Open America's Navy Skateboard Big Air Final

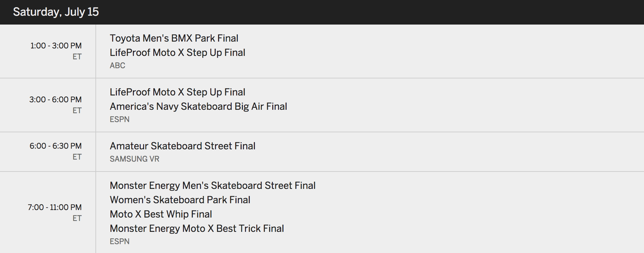198,106
